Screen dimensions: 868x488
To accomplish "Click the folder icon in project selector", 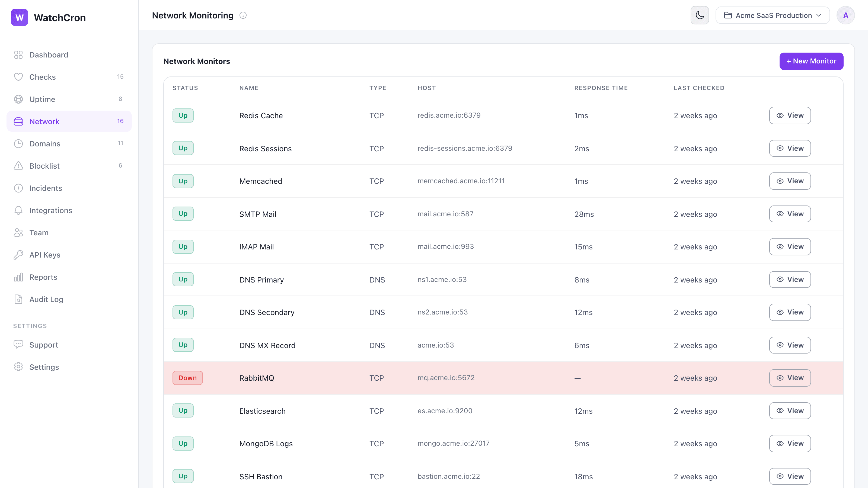I will pyautogui.click(x=728, y=15).
